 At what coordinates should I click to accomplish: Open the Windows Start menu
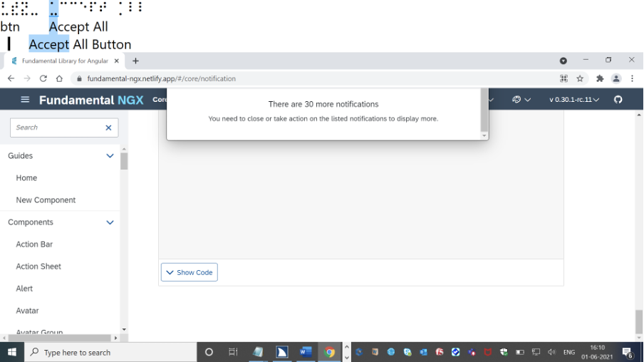click(x=12, y=352)
